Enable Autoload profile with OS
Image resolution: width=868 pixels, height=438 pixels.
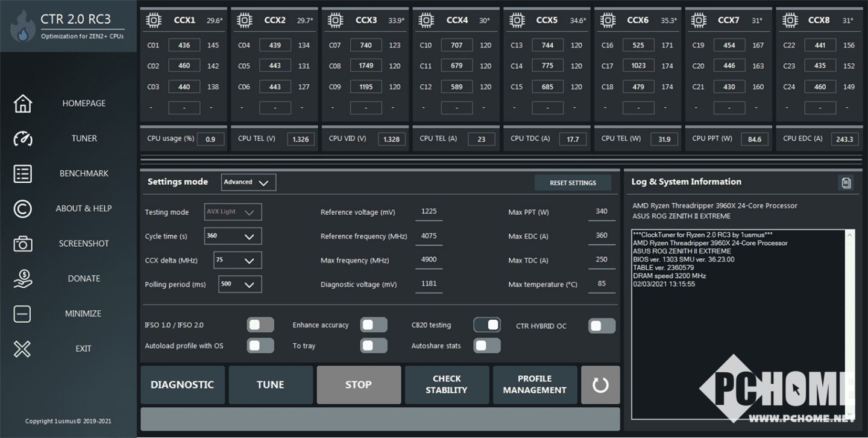click(260, 346)
